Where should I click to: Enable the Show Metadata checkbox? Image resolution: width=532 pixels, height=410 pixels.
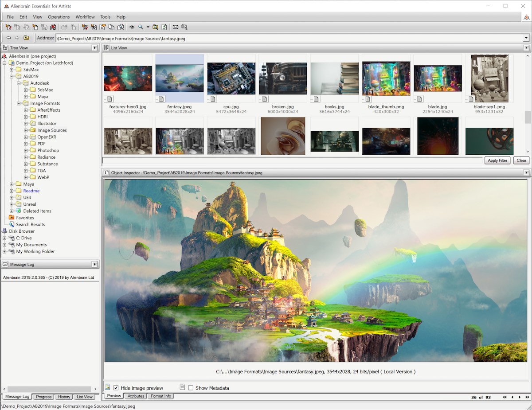(x=191, y=388)
